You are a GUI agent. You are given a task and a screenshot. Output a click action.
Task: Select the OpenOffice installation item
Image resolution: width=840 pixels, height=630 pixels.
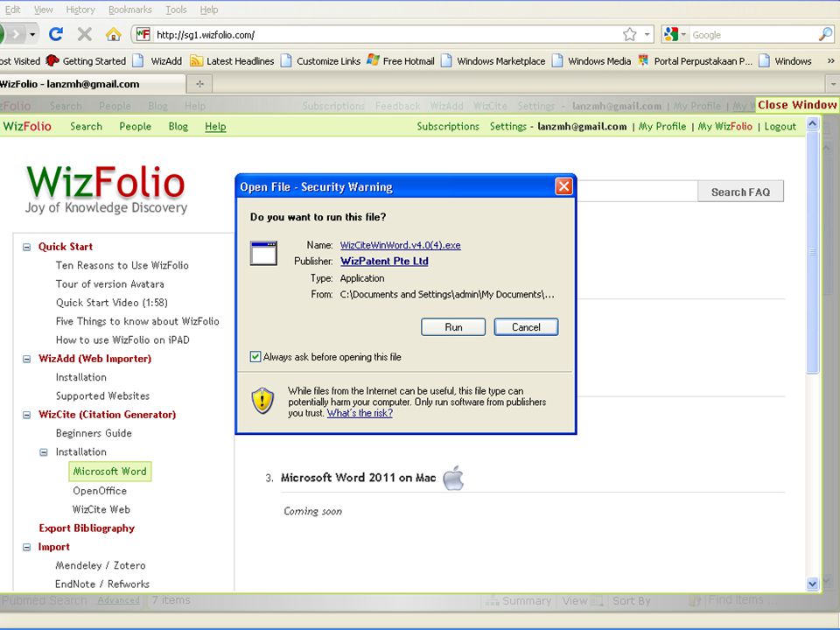click(100, 491)
